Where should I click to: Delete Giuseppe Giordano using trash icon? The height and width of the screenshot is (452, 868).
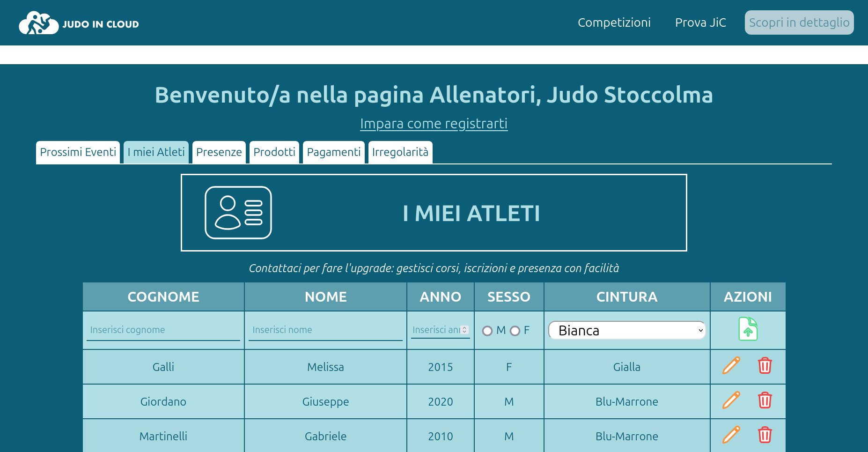[765, 400]
